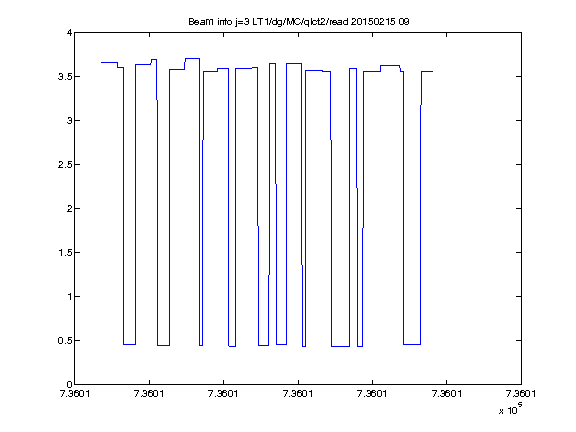Click the rightmost x-axis 7.3601 label
This screenshot has height=432, width=576.
coord(521,394)
